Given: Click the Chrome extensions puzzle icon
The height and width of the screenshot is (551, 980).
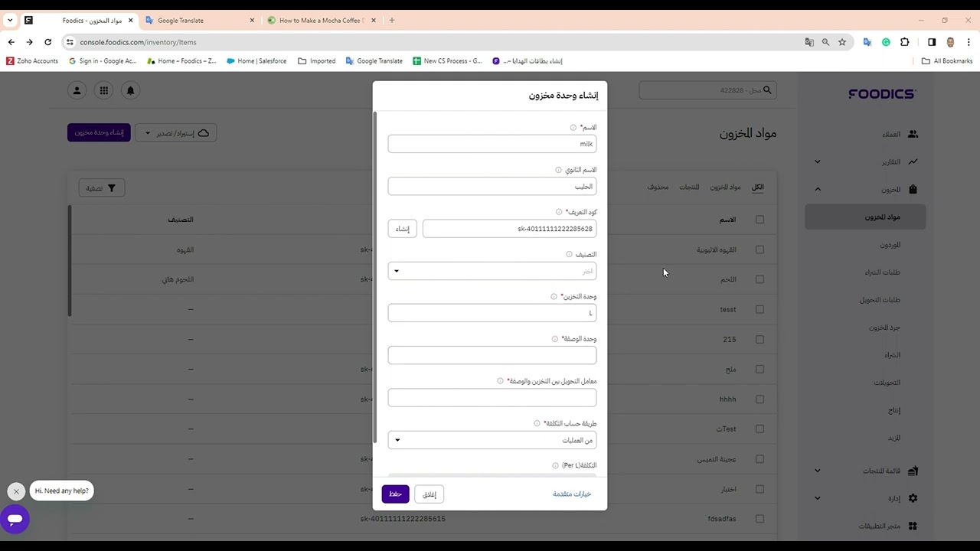Looking at the screenshot, I should [905, 42].
